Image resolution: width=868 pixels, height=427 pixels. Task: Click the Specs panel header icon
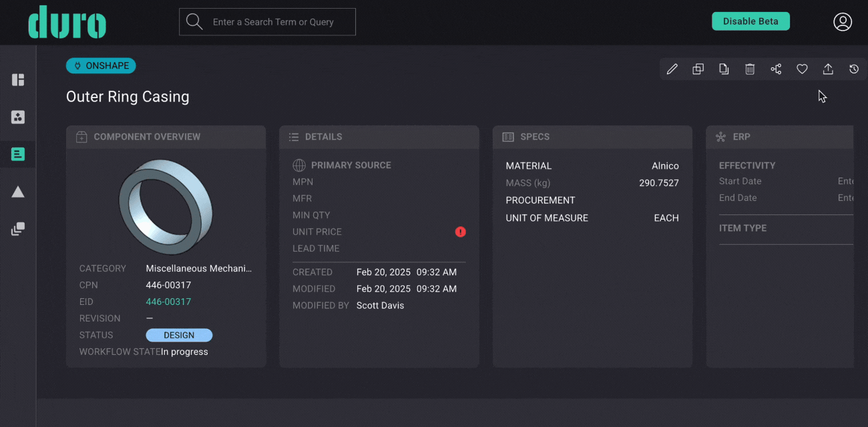[x=508, y=137]
